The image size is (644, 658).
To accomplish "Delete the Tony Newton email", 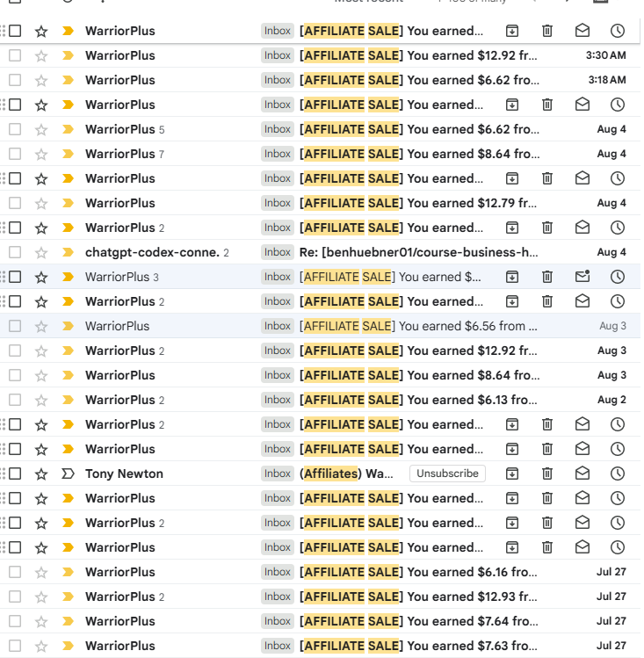I will 547,474.
